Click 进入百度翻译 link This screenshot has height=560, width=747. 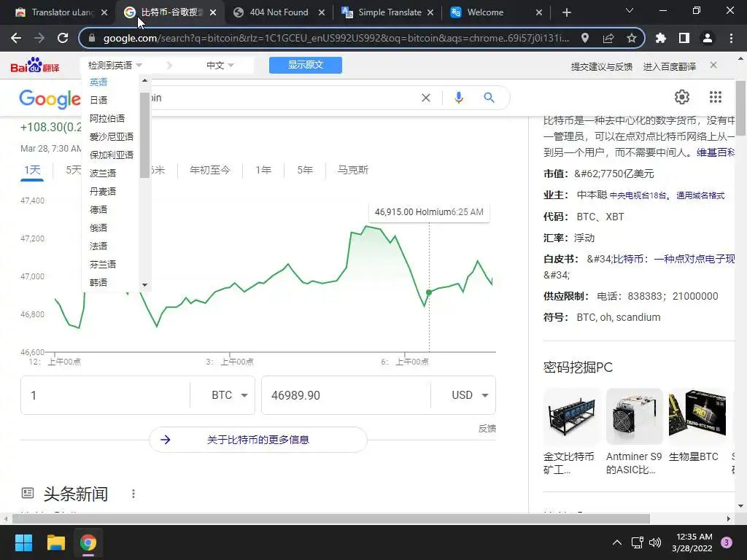coord(670,66)
